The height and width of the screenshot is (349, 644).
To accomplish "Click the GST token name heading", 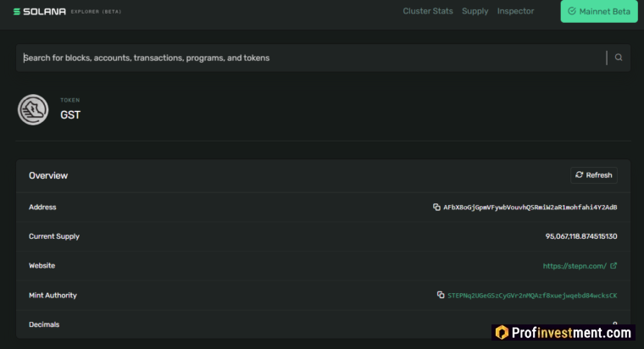I will [x=70, y=115].
